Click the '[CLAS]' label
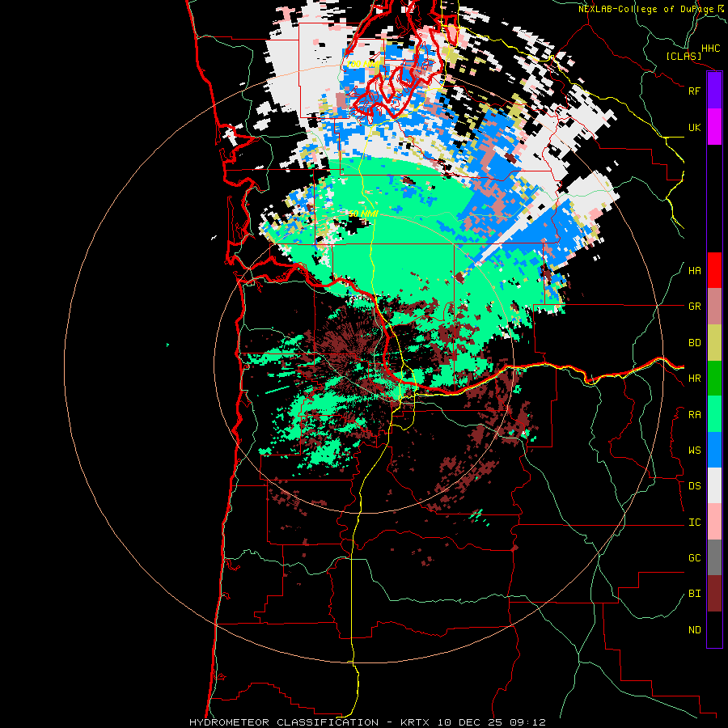 point(684,56)
